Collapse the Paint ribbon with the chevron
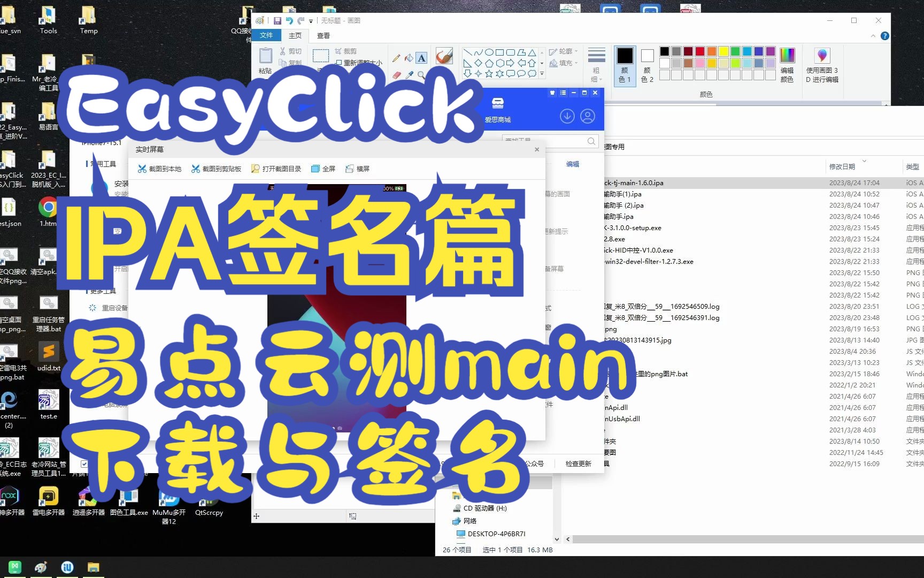 click(873, 36)
